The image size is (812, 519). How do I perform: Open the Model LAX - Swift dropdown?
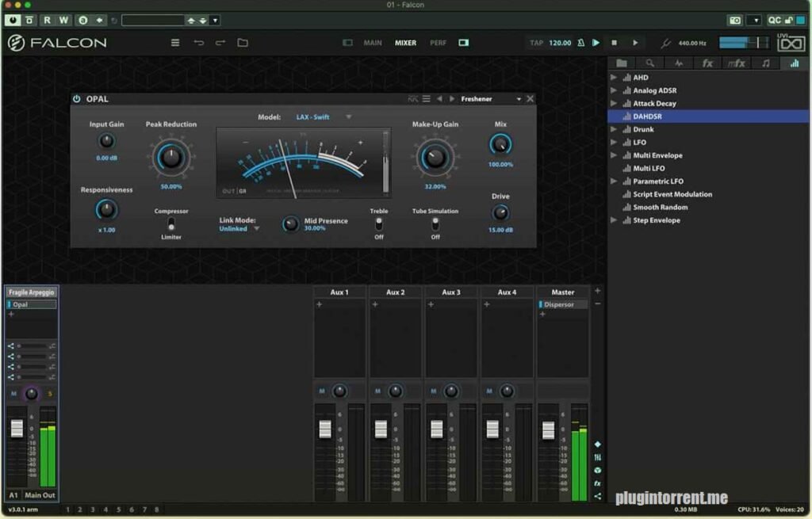pos(324,117)
